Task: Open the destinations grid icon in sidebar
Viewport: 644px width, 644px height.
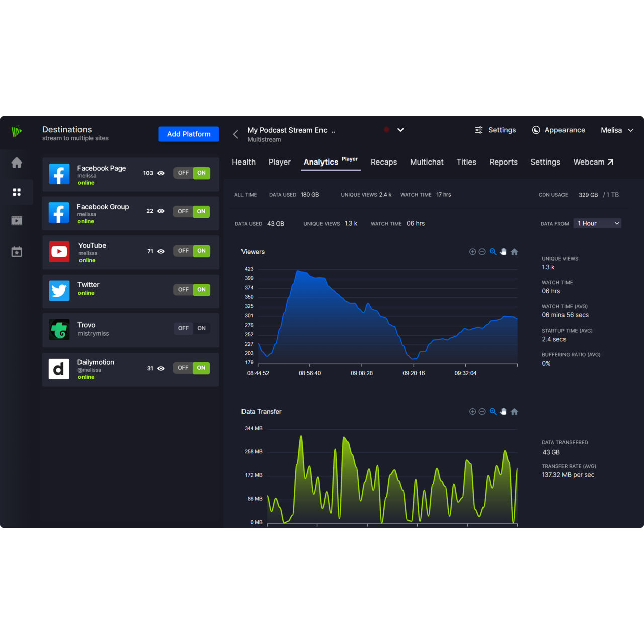Action: point(17,192)
